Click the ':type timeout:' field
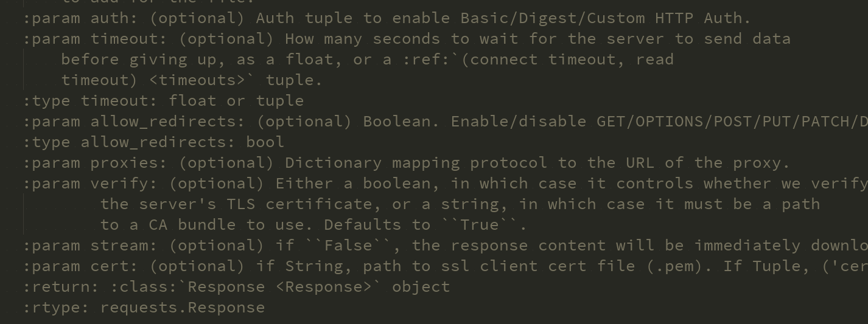 tap(90, 101)
